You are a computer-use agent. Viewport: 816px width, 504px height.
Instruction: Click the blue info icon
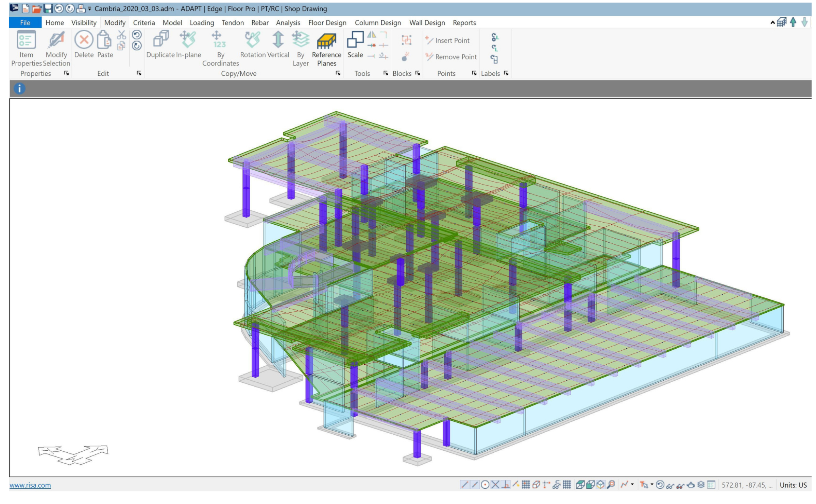pos(19,89)
